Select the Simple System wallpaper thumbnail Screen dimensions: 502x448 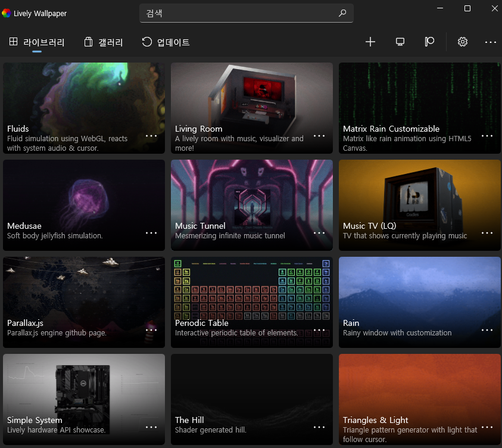(x=84, y=399)
